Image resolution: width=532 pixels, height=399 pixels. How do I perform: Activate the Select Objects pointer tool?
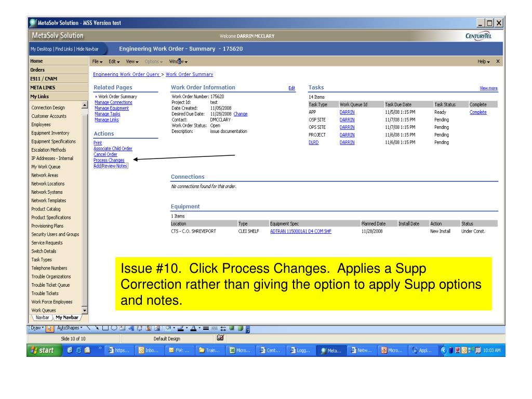pos(50,328)
